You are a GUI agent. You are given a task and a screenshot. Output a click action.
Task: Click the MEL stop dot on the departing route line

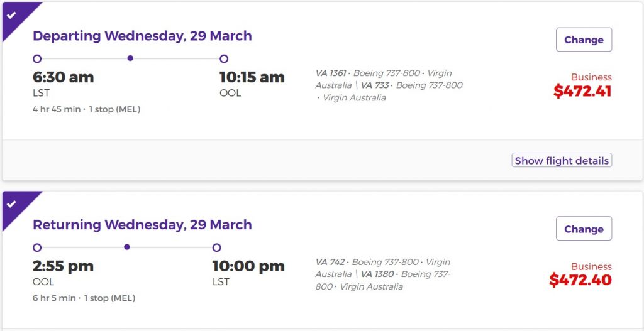130,58
